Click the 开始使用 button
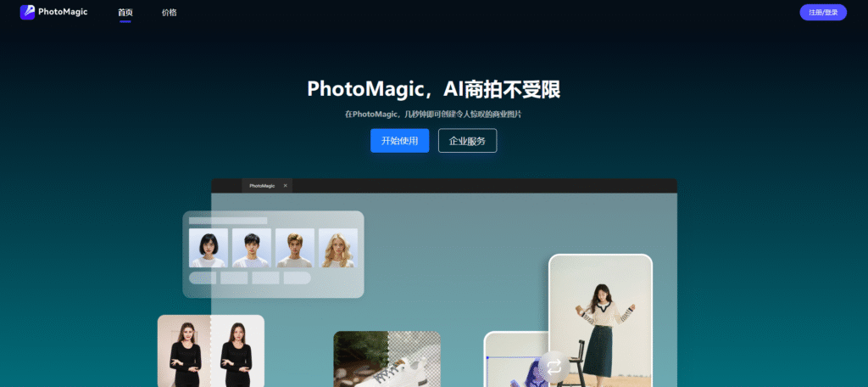 coord(400,140)
